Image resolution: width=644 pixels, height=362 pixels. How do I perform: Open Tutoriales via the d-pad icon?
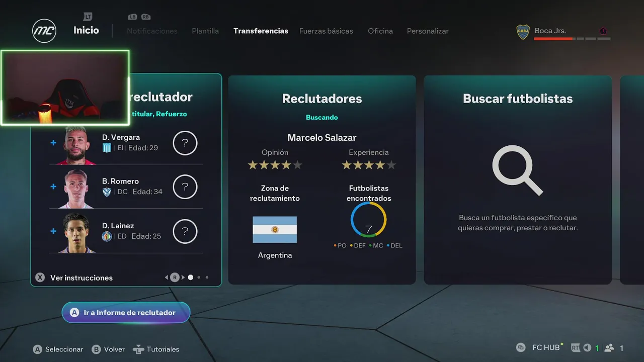[x=138, y=349]
